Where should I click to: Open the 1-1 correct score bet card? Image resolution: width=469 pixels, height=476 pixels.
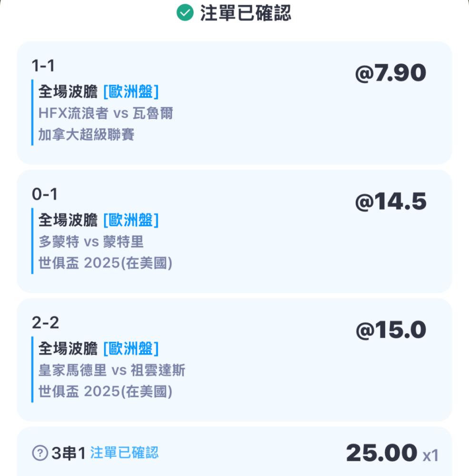[x=234, y=103]
